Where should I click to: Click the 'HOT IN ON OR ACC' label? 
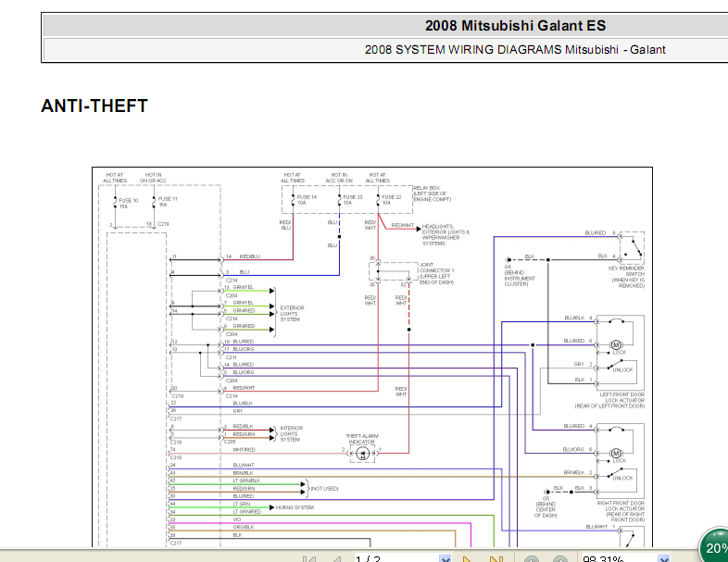[x=153, y=178]
